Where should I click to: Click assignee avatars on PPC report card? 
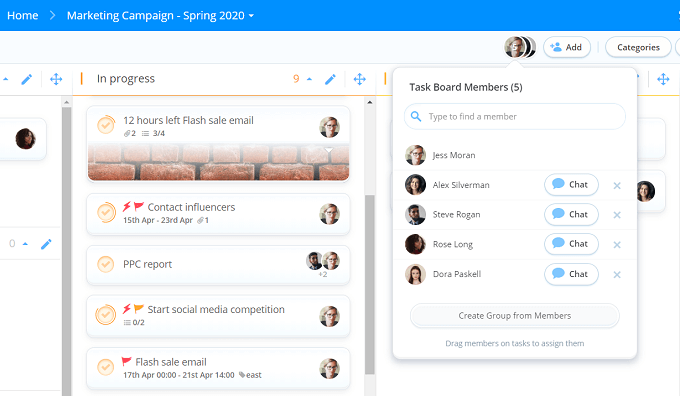click(x=323, y=261)
